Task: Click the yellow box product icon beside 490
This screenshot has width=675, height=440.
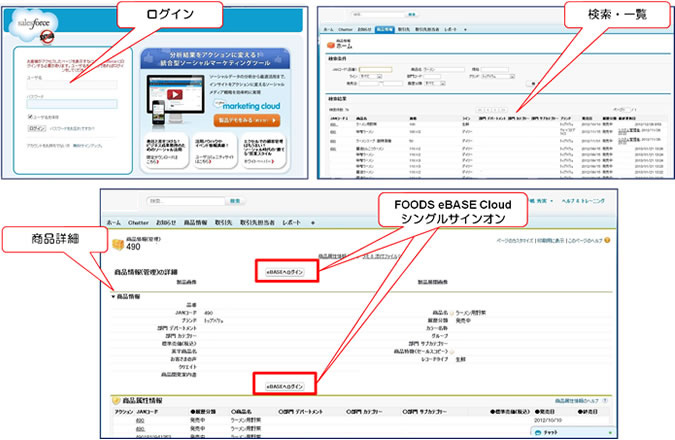Action: 118,245
